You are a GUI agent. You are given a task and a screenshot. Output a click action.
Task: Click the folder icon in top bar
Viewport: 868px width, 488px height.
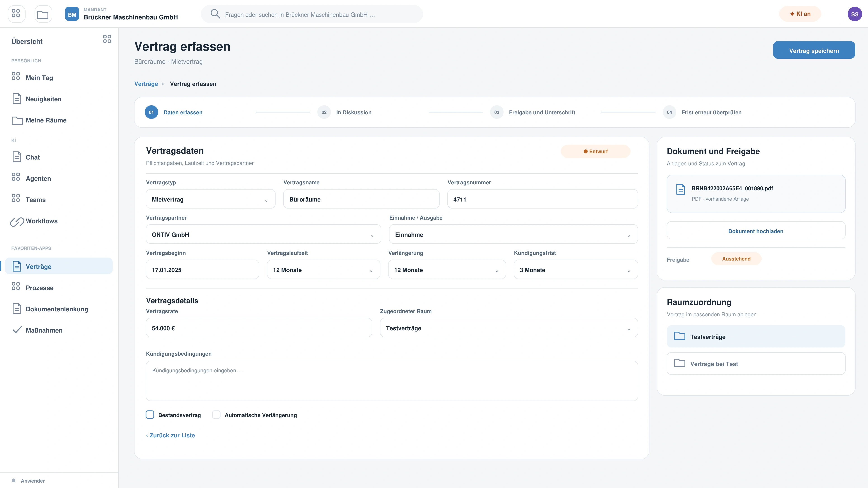43,14
